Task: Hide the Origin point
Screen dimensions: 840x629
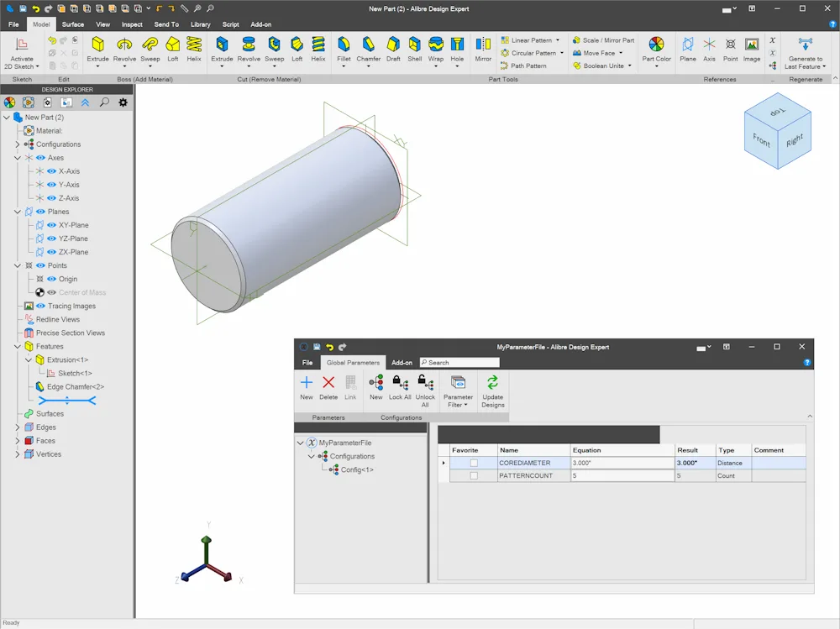Action: coord(51,279)
